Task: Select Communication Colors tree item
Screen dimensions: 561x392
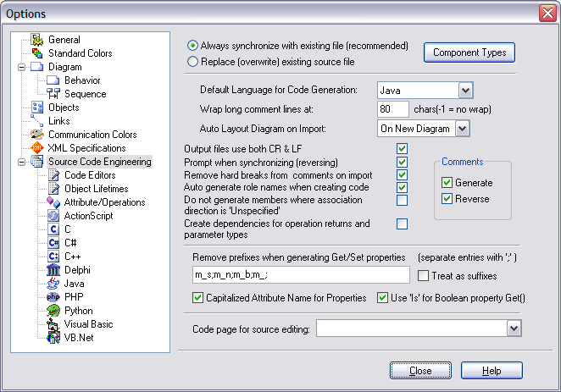Action: [92, 135]
